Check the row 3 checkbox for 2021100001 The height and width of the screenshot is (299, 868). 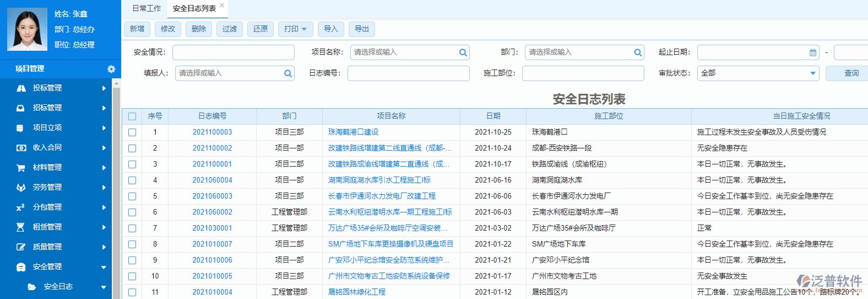pyautogui.click(x=132, y=164)
